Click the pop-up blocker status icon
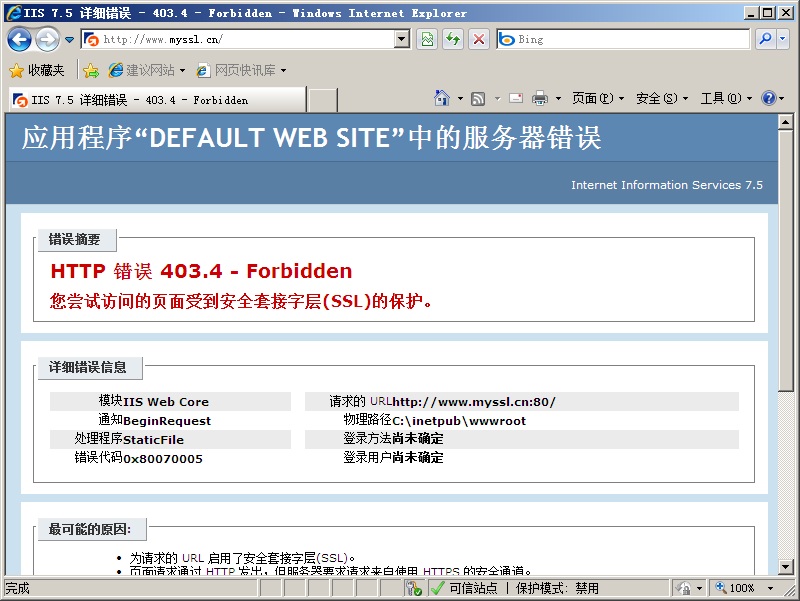 point(413,588)
